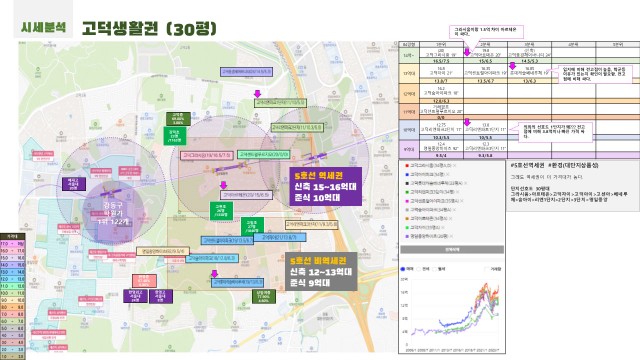The height and width of the screenshot is (360, 640).
Task: Click the 강동구 학원가 circle label on the map
Action: 113,213
